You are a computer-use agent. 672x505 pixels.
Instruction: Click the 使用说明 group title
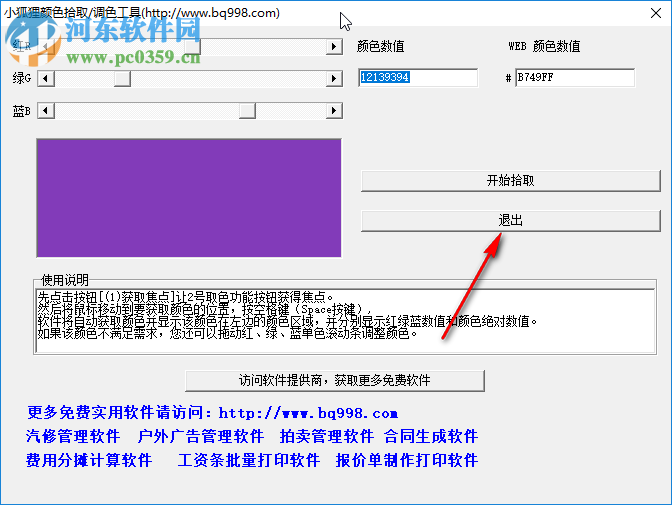tap(65, 280)
